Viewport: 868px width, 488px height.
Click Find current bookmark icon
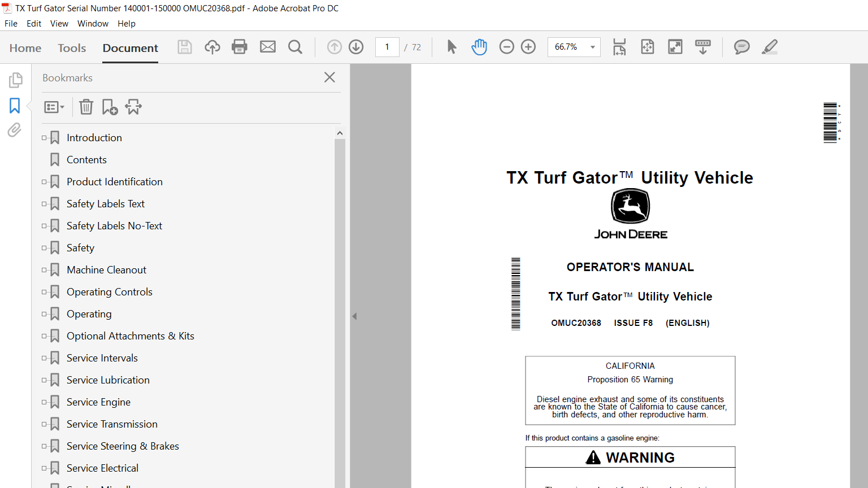[134, 107]
